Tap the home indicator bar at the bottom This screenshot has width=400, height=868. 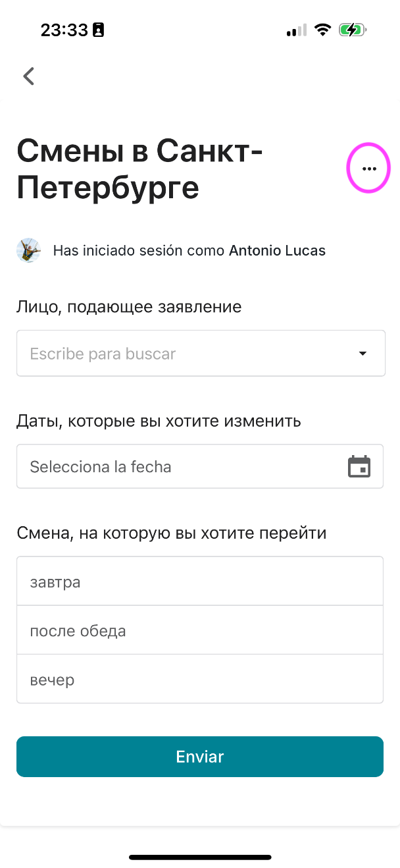click(x=200, y=857)
